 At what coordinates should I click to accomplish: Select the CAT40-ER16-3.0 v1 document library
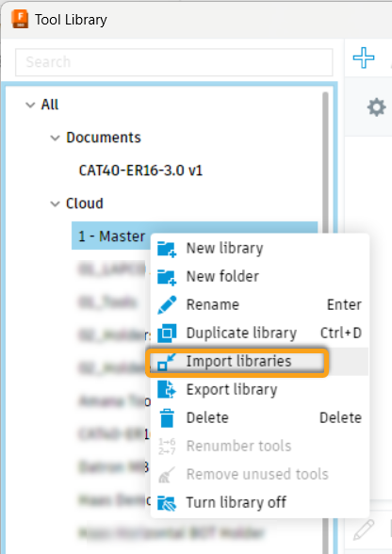coord(140,171)
